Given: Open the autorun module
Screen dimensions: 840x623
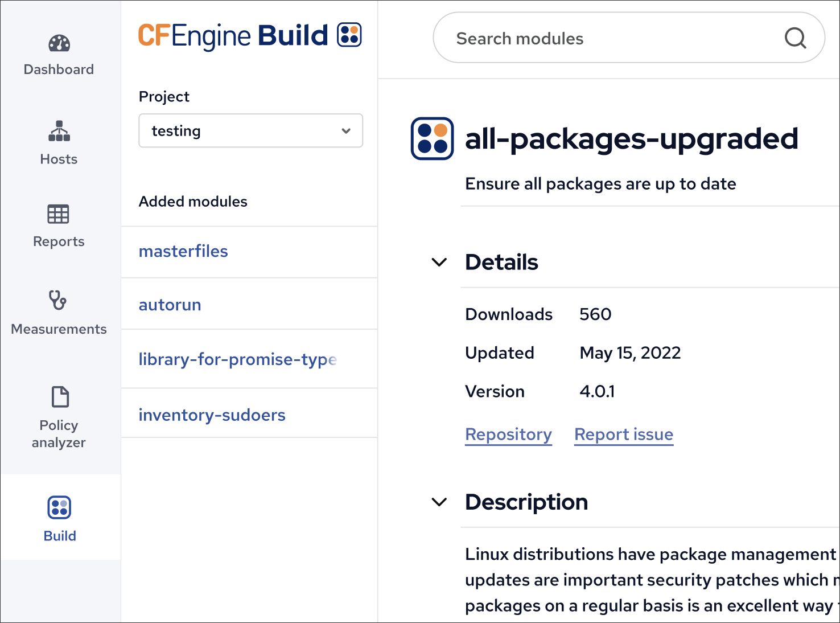Looking at the screenshot, I should [x=170, y=305].
